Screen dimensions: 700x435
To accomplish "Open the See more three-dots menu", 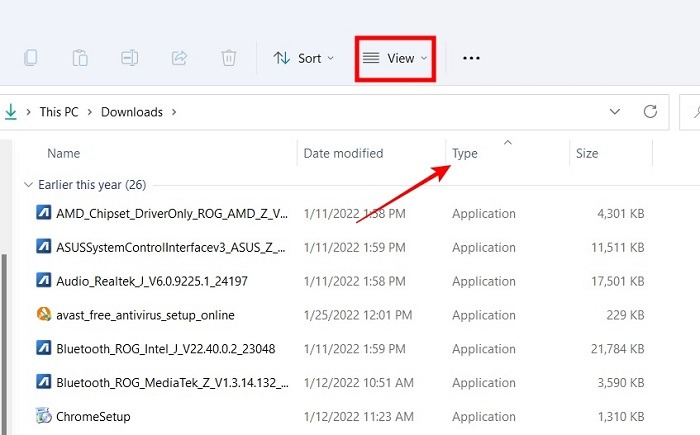I will [471, 58].
